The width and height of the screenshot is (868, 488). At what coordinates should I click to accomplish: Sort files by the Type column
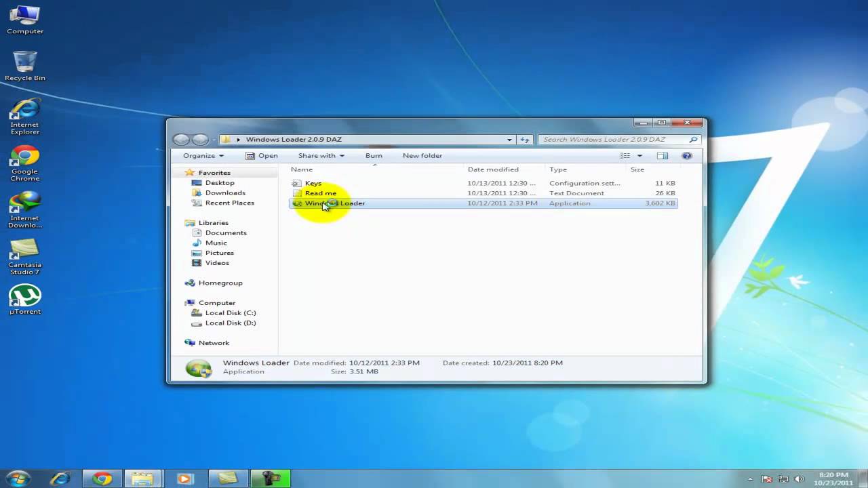pos(587,169)
